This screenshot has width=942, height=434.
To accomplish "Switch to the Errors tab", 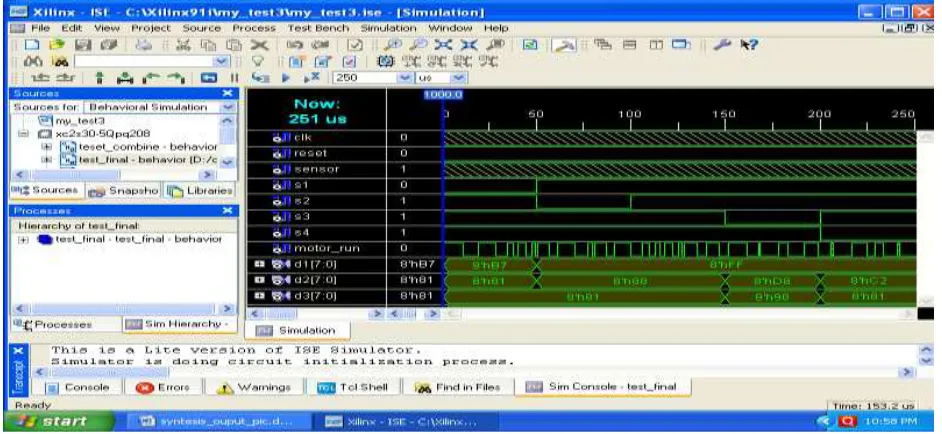I will [163, 388].
